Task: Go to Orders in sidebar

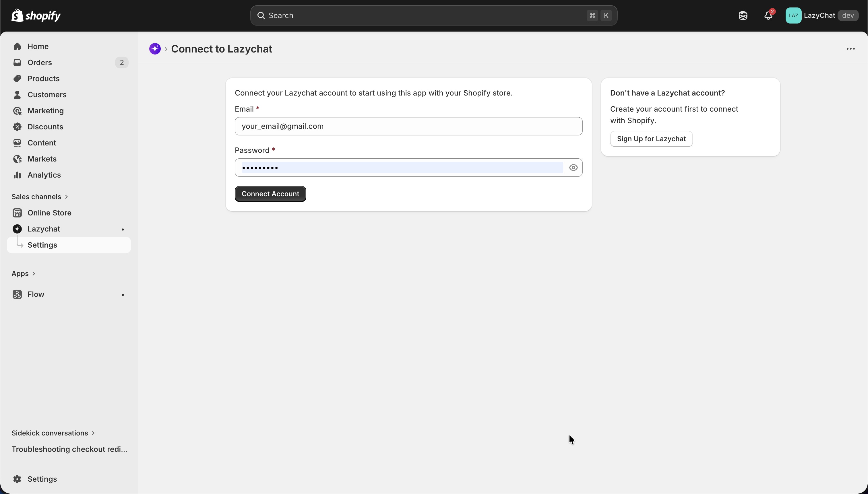Action: 40,63
